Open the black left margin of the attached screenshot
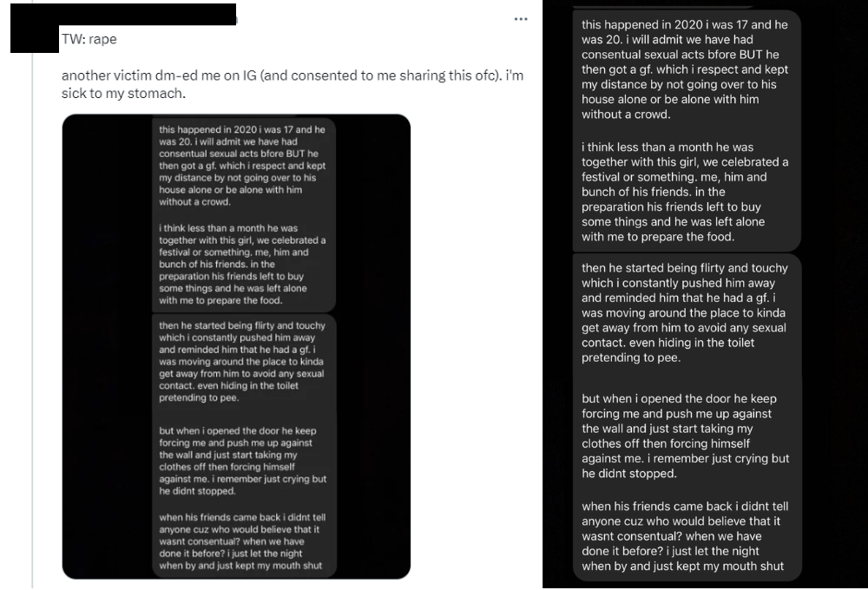 tap(107, 346)
